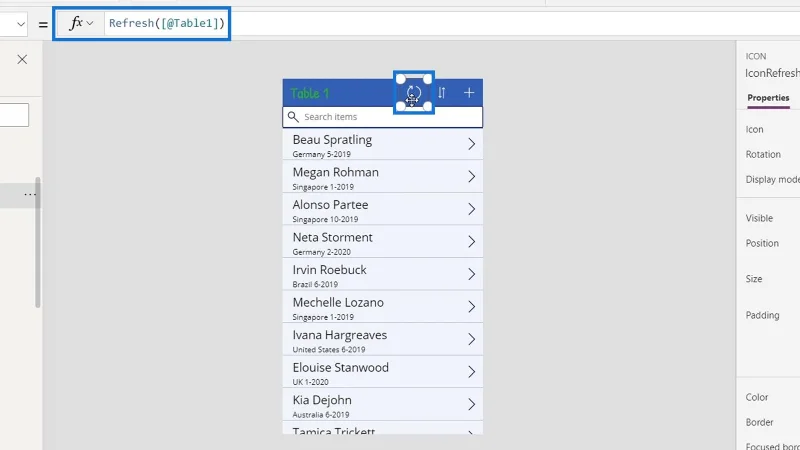Viewport: 800px width, 450px height.
Task: Open the three-dot menu in left pane
Action: [30, 194]
